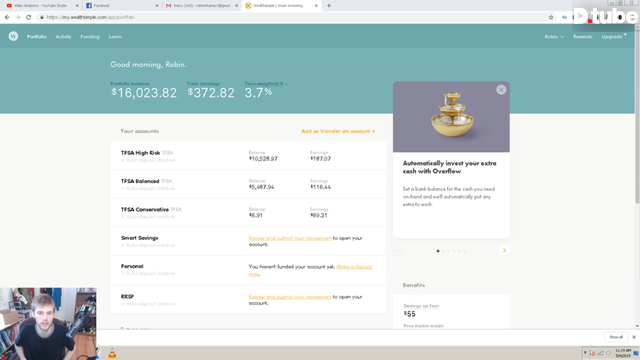This screenshot has height=360, width=640.
Task: Open the TFSA High Risk account
Action: click(248, 156)
